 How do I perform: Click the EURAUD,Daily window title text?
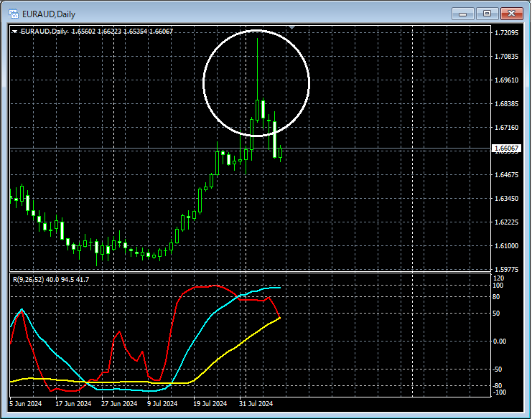coord(49,14)
